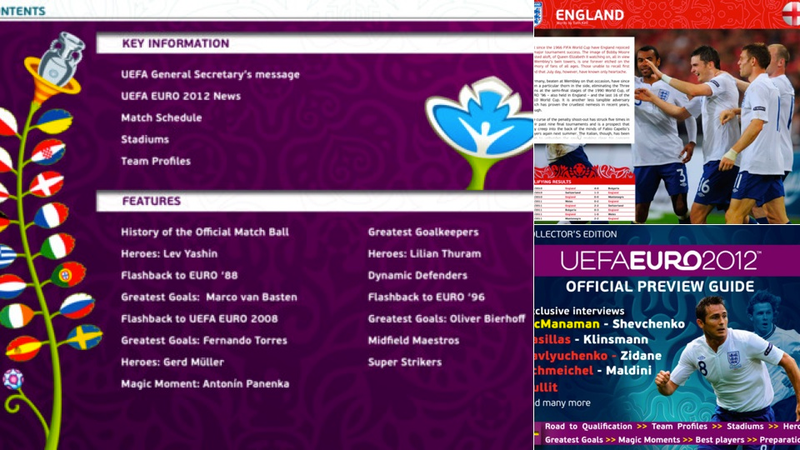Click the OFFICIAL PREVIEW GUIDE heading

pos(660,287)
